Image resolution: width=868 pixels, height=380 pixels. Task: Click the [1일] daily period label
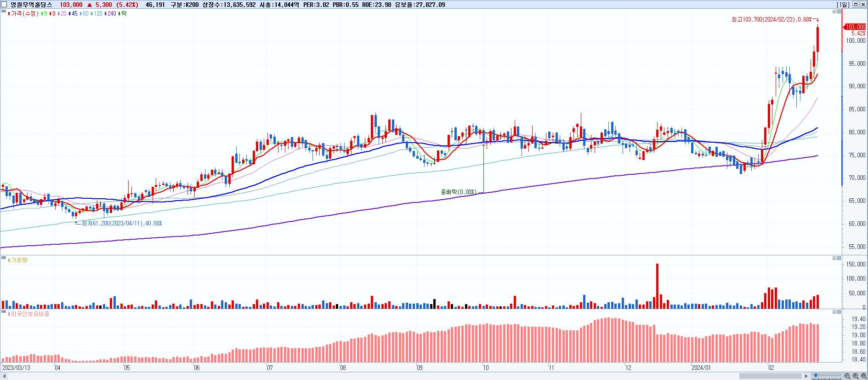[843, 5]
